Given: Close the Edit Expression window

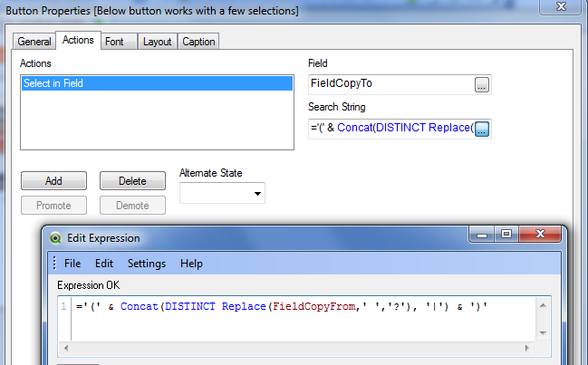Looking at the screenshot, I should (x=540, y=235).
